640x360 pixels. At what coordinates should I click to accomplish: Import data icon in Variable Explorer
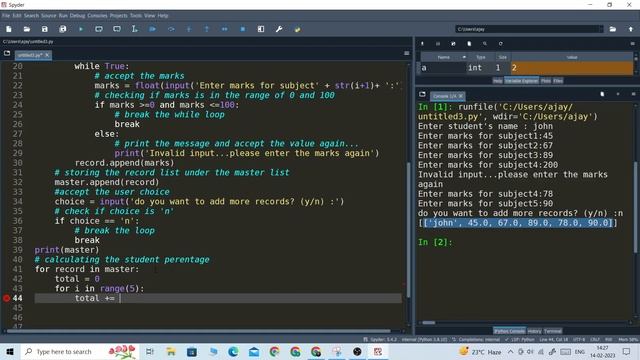(x=422, y=44)
